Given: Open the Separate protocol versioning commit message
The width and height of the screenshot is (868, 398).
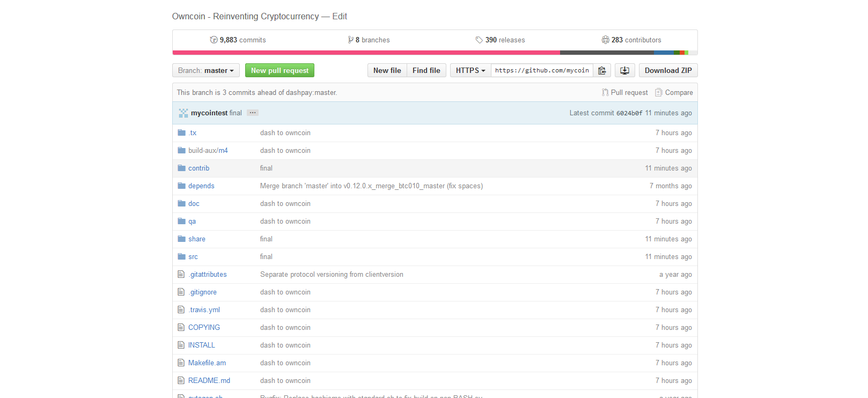Looking at the screenshot, I should click(x=332, y=274).
